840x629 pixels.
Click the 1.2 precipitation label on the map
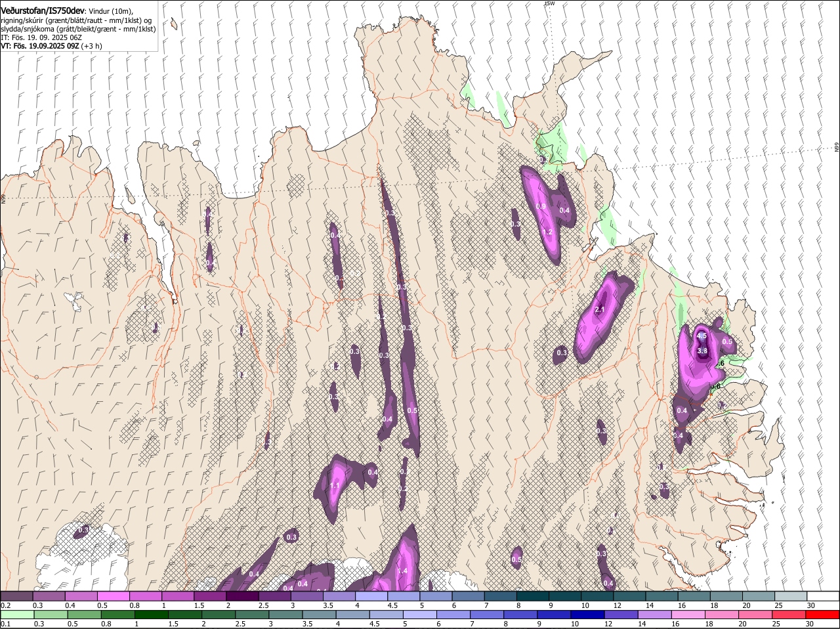[547, 232]
